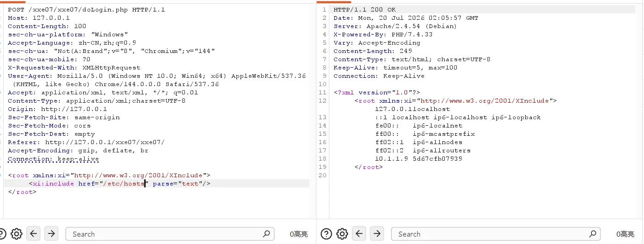Focus the response panel Search field
Viewport: 644px width, 244px height.
click(495, 234)
